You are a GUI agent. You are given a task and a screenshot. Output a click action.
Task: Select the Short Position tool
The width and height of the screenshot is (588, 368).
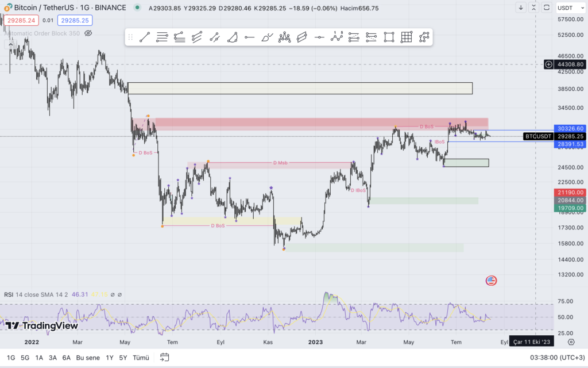click(x=372, y=37)
